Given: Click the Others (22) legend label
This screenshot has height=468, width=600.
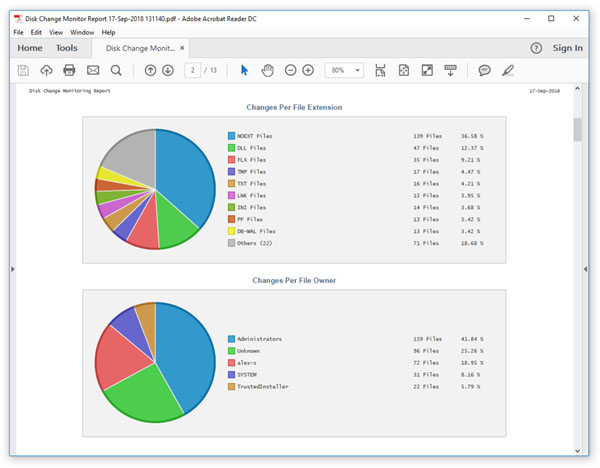Looking at the screenshot, I should pos(254,243).
